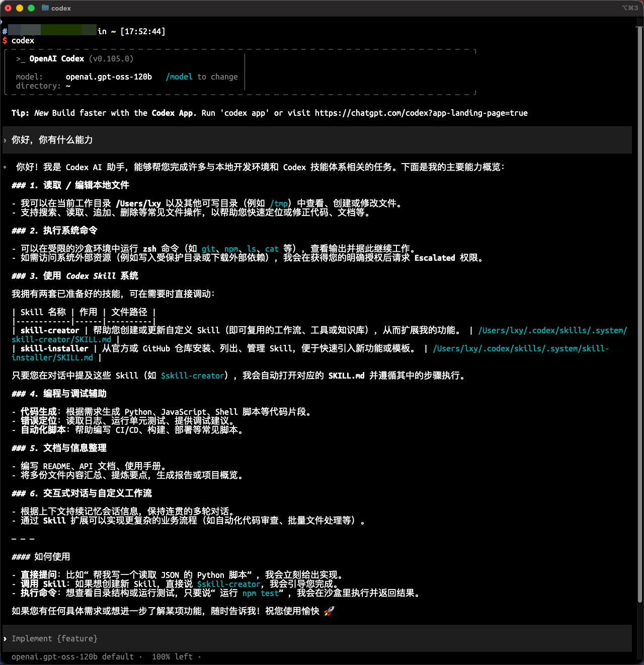Open the chatgpt.com/codex URL in the tip
644x665 pixels.
421,113
